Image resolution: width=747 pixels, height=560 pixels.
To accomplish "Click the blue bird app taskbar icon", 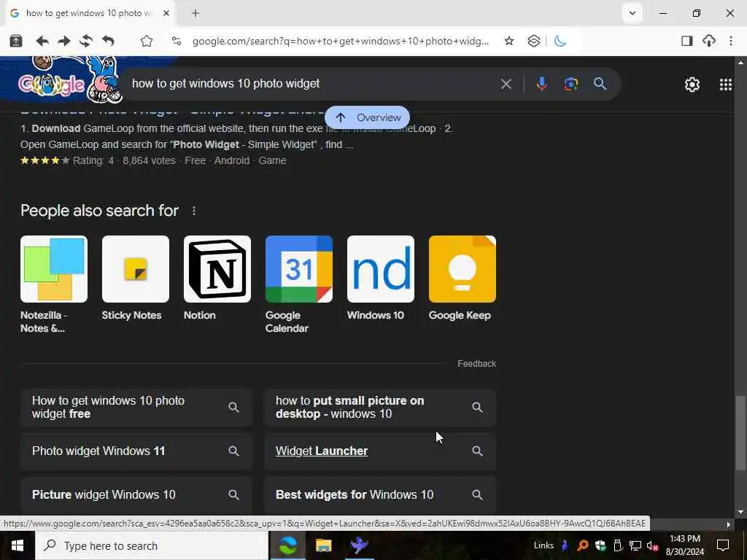I will click(359, 545).
